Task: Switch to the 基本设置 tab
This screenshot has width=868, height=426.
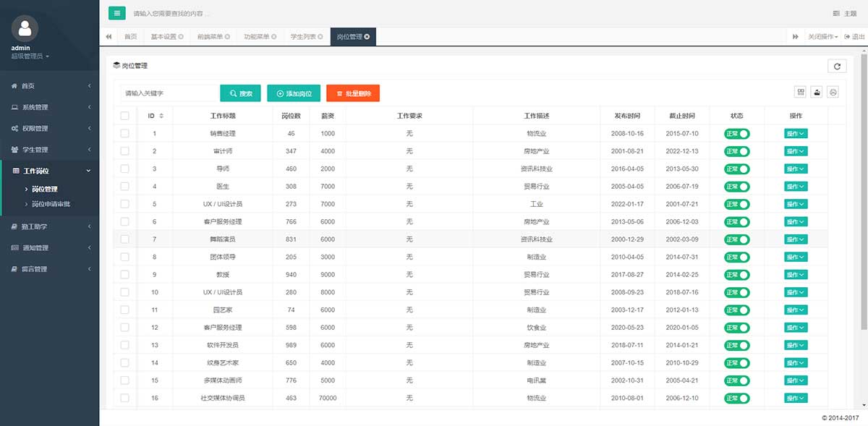Action: 166,36
